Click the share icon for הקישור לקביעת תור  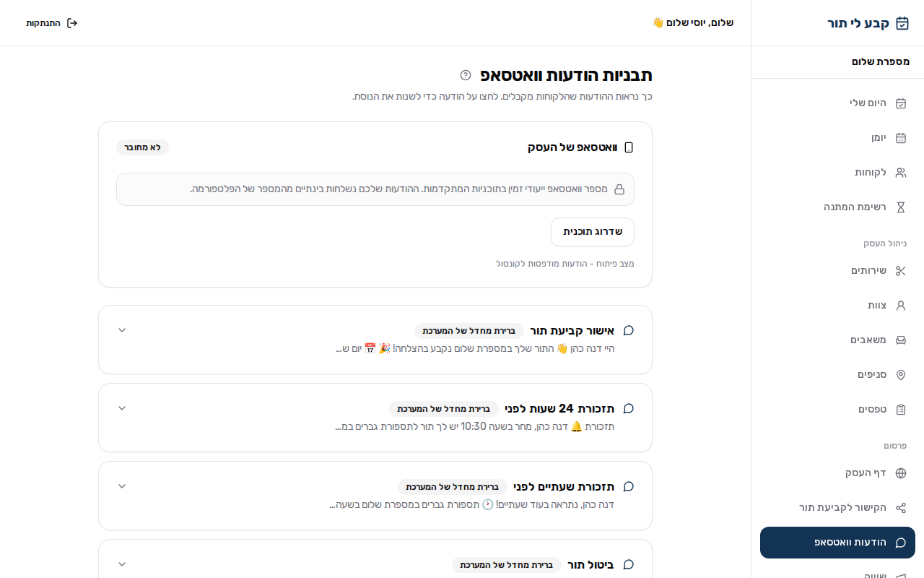click(901, 508)
